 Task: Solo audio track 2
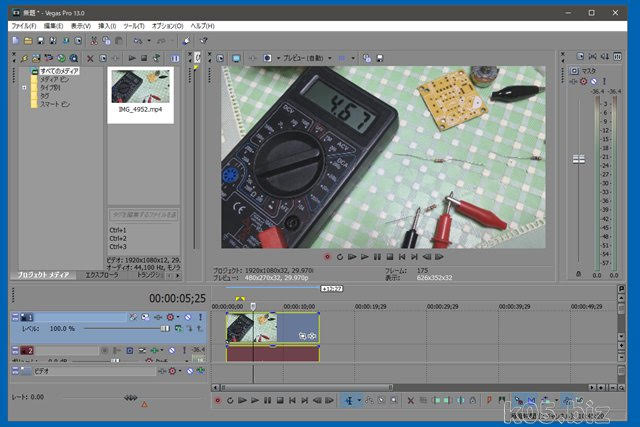point(184,350)
